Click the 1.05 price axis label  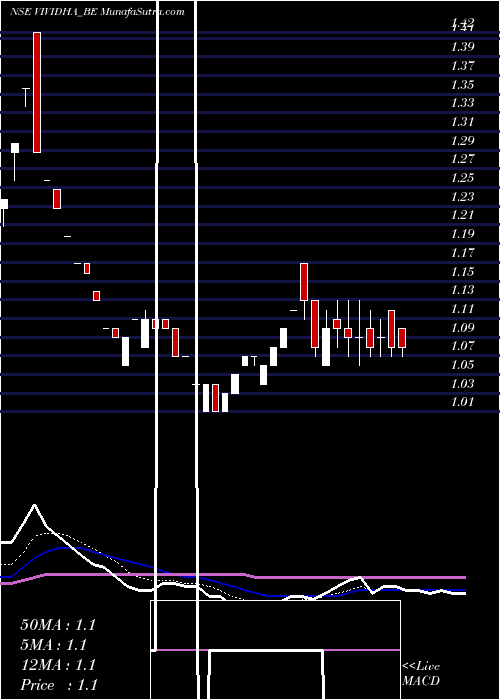(x=462, y=364)
